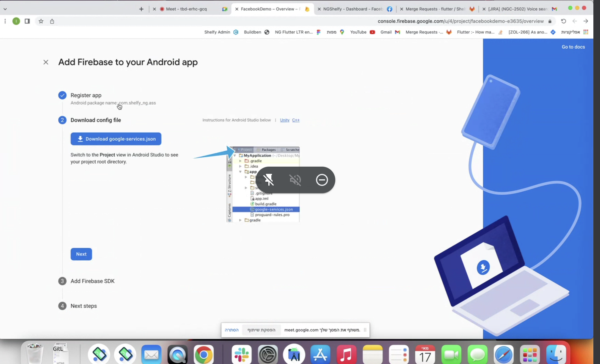Download the google-services.json file
600x364 pixels.
click(116, 139)
